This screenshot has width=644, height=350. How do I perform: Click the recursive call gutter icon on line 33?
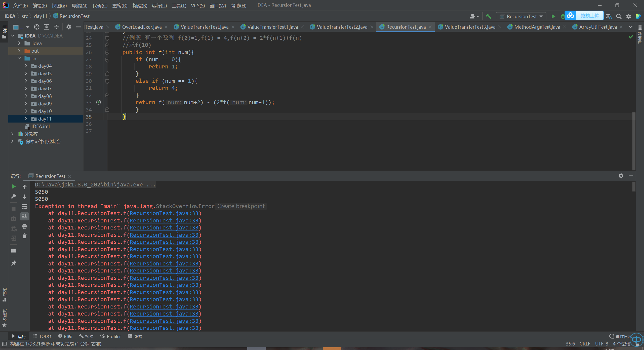[x=99, y=102]
